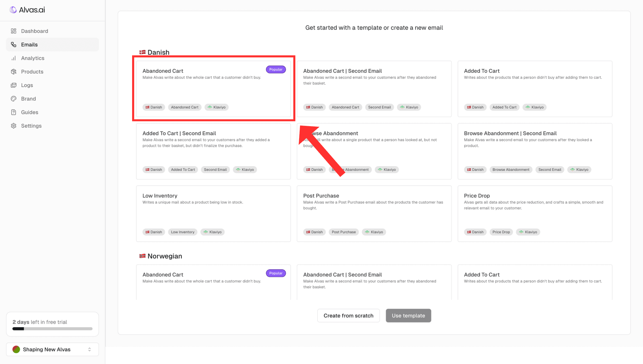This screenshot has width=643, height=364.
Task: Click the Settings gear icon
Action: pyautogui.click(x=14, y=126)
